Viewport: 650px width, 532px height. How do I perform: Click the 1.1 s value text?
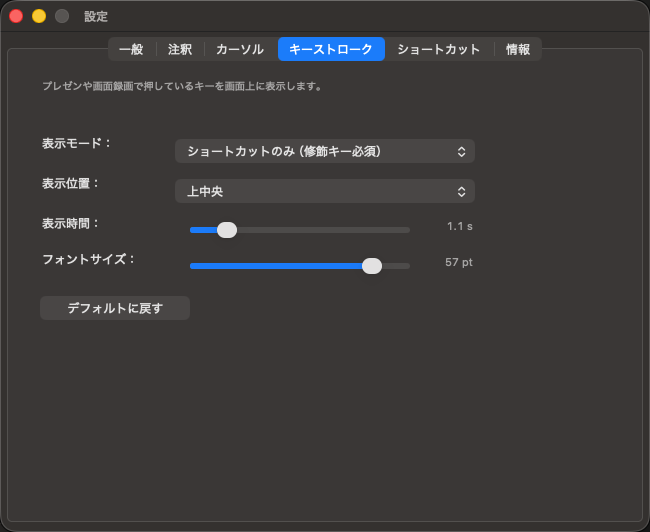pos(460,226)
